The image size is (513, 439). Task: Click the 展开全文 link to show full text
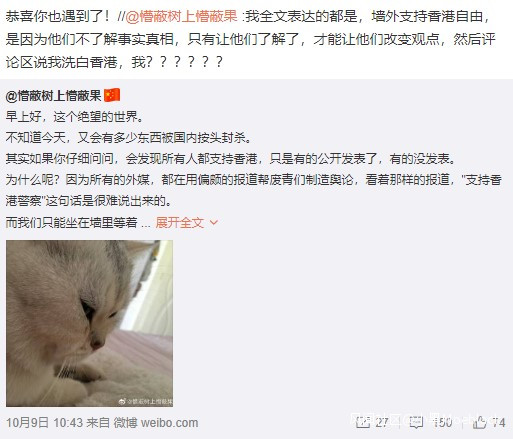click(180, 222)
